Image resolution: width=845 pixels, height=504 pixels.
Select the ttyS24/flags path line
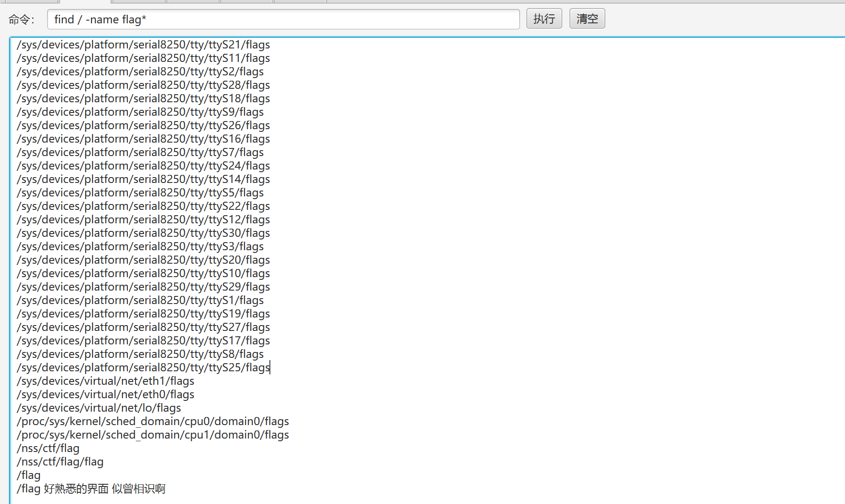click(x=143, y=166)
